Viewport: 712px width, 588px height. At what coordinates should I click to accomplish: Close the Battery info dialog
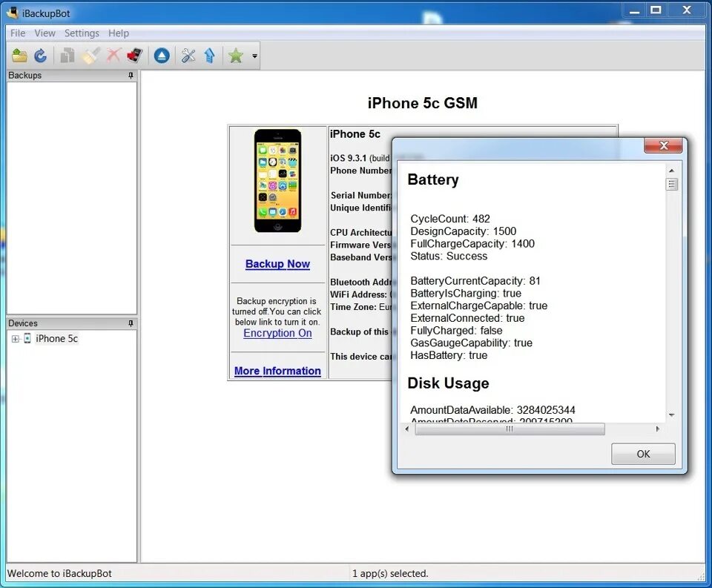click(x=663, y=145)
